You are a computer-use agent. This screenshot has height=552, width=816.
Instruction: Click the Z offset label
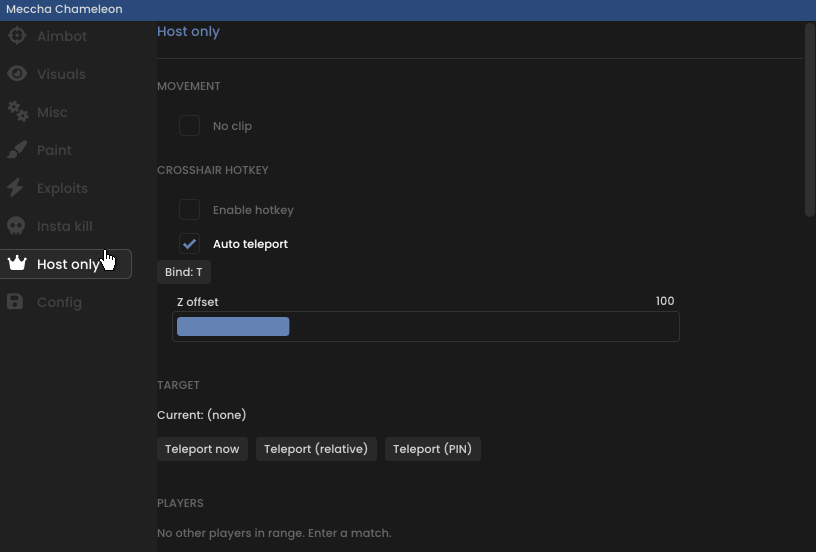tap(198, 302)
